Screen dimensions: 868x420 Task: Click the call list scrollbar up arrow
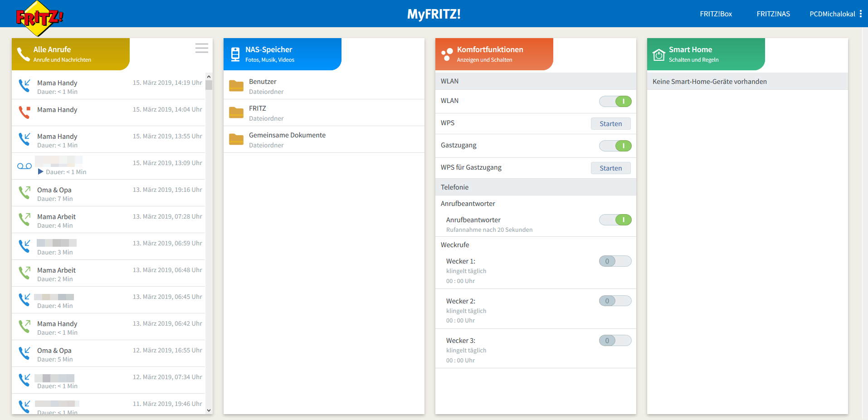pos(209,76)
